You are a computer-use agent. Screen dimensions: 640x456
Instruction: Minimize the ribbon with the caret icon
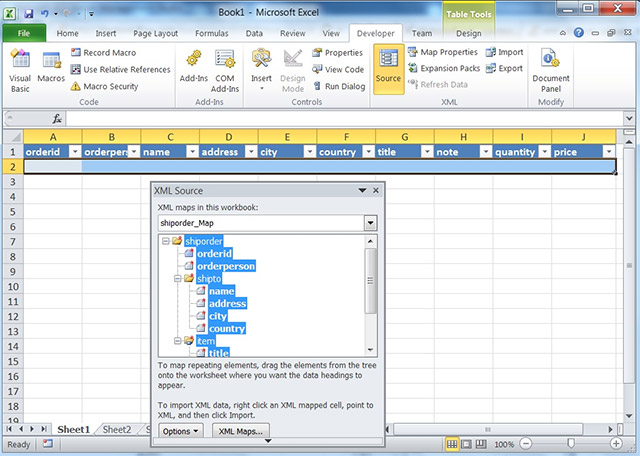click(563, 33)
